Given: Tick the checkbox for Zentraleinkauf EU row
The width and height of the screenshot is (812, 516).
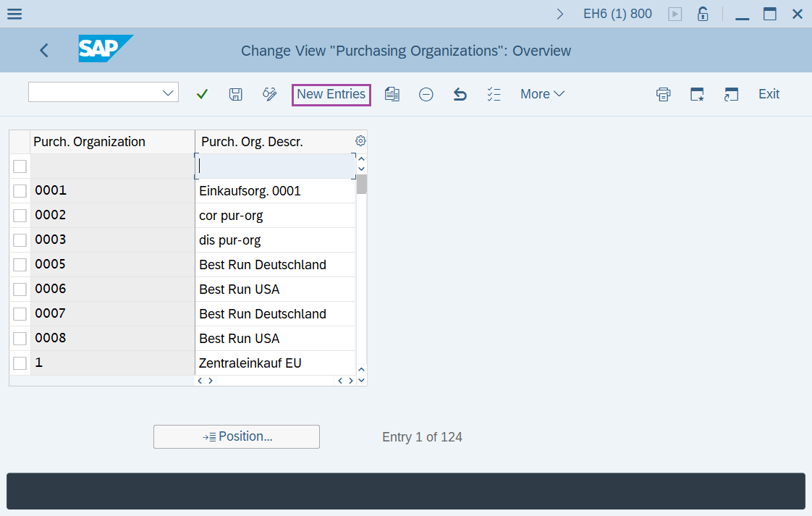Looking at the screenshot, I should [x=20, y=363].
